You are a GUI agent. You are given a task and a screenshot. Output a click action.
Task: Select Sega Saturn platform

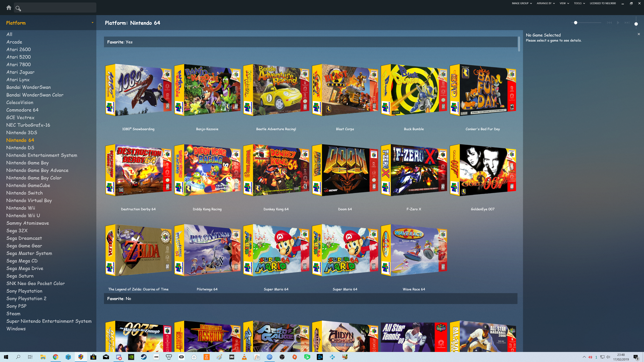click(20, 276)
